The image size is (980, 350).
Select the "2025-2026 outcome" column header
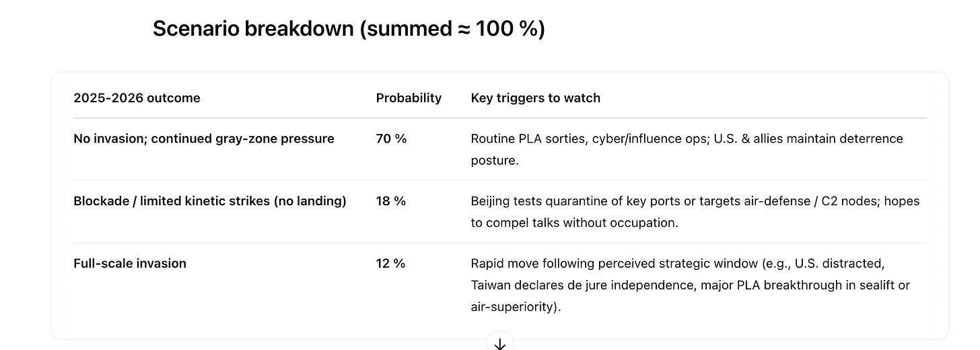(x=137, y=98)
